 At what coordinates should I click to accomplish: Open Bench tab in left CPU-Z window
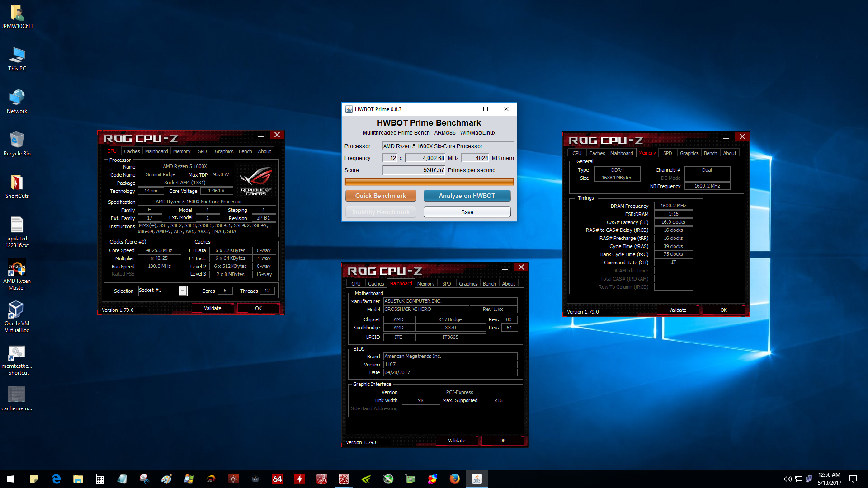pos(245,151)
